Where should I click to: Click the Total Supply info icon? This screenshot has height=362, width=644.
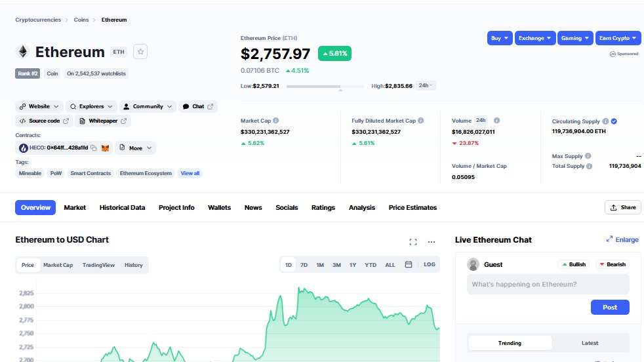click(x=590, y=166)
